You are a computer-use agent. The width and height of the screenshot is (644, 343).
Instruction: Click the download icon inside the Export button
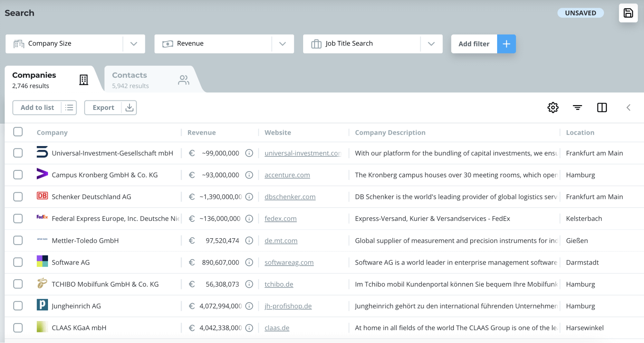point(129,107)
